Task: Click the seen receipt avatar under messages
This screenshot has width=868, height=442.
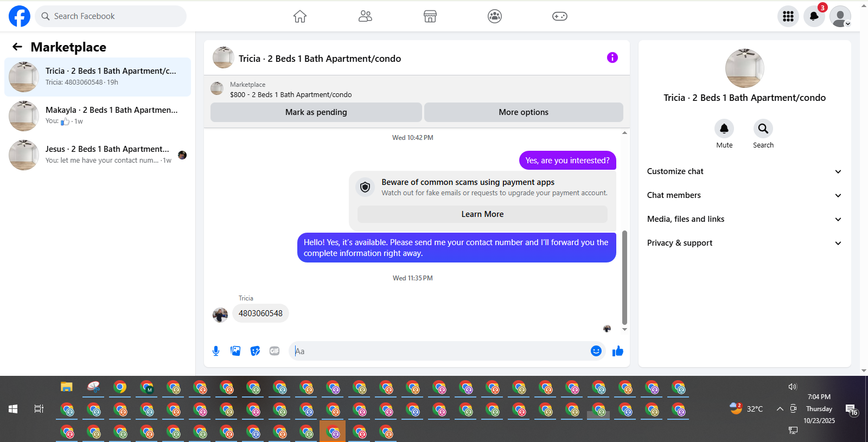Action: [607, 329]
